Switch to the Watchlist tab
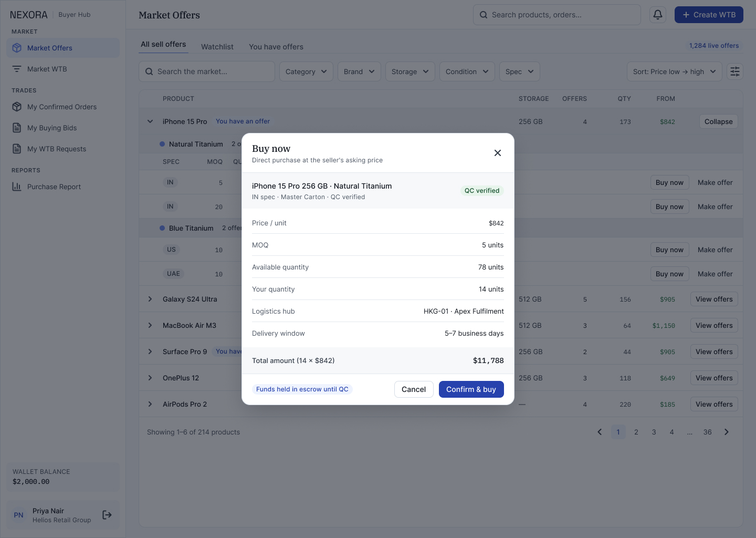Screen dimensions: 756x538 [x=217, y=47]
